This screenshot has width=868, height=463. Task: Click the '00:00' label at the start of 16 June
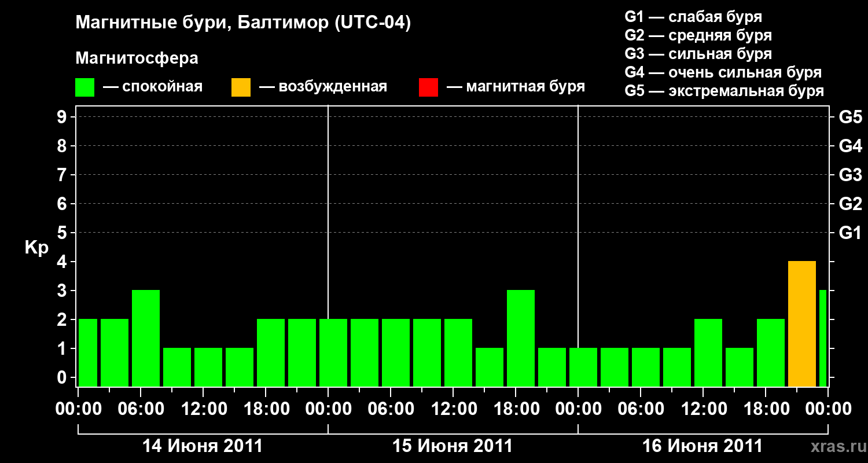(x=578, y=409)
